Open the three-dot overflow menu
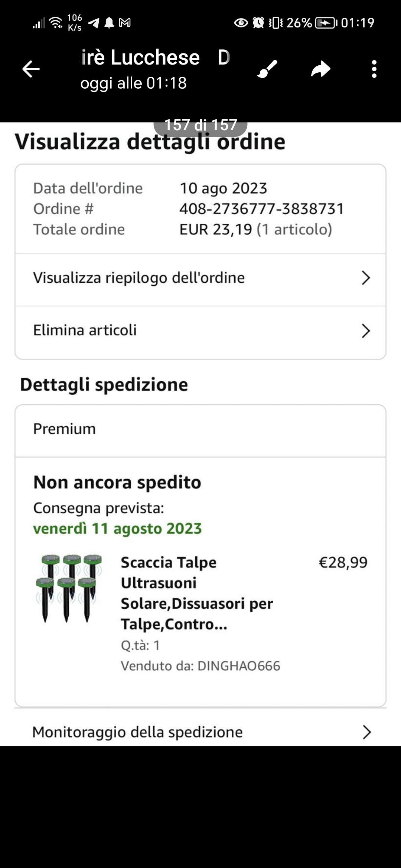The width and height of the screenshot is (401, 868). 374,69
